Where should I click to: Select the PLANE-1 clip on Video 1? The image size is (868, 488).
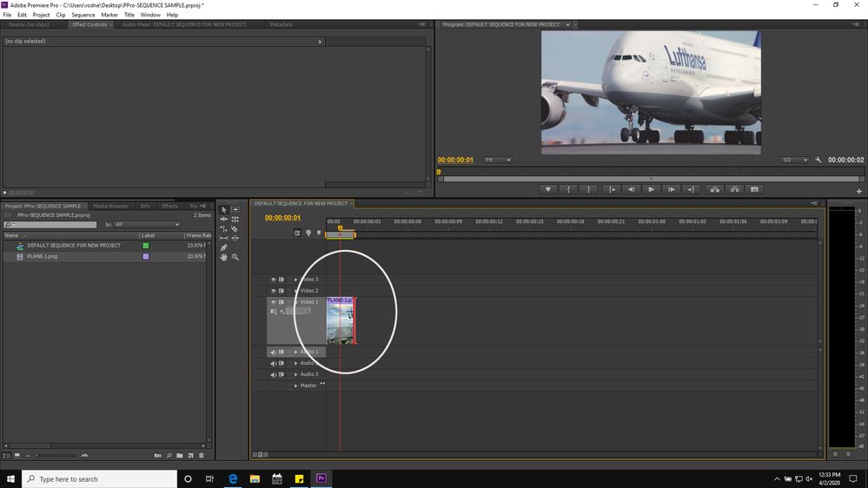[341, 321]
